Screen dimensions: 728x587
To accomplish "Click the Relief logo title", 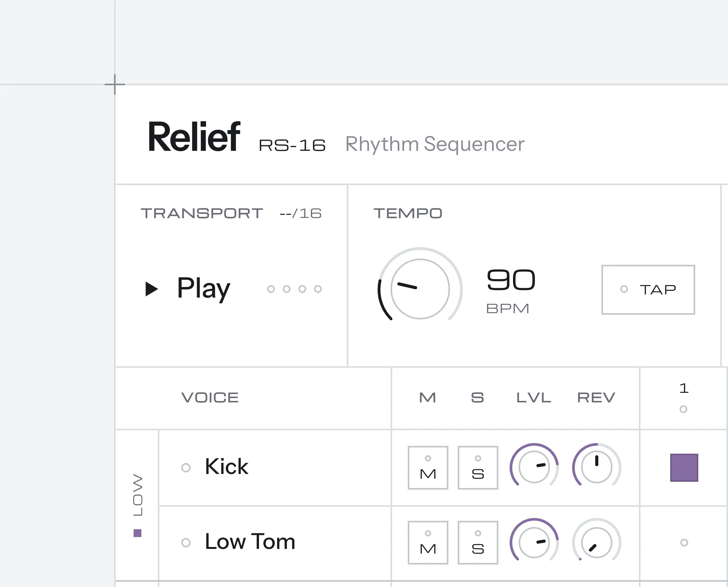I will point(194,137).
